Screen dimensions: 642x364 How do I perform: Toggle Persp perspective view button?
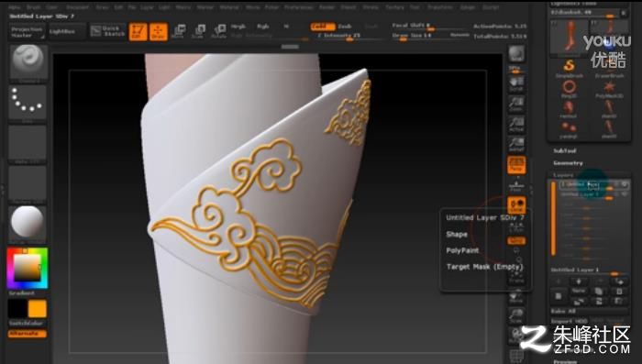tap(516, 165)
